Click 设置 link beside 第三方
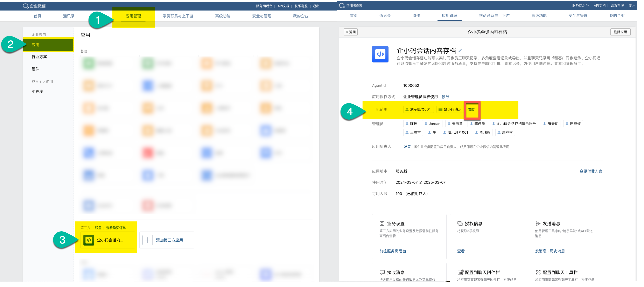 [x=98, y=228]
